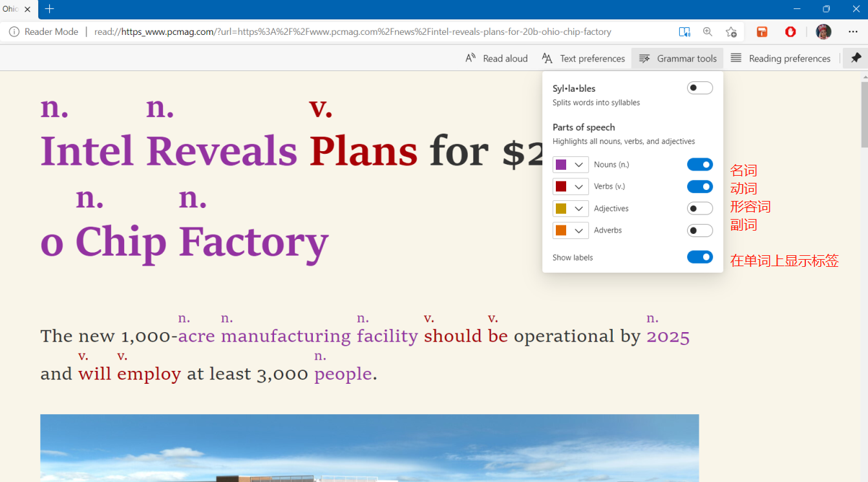Screen dimensions: 868x482
Task: Click the red Opera-style extension icon
Action: point(790,32)
